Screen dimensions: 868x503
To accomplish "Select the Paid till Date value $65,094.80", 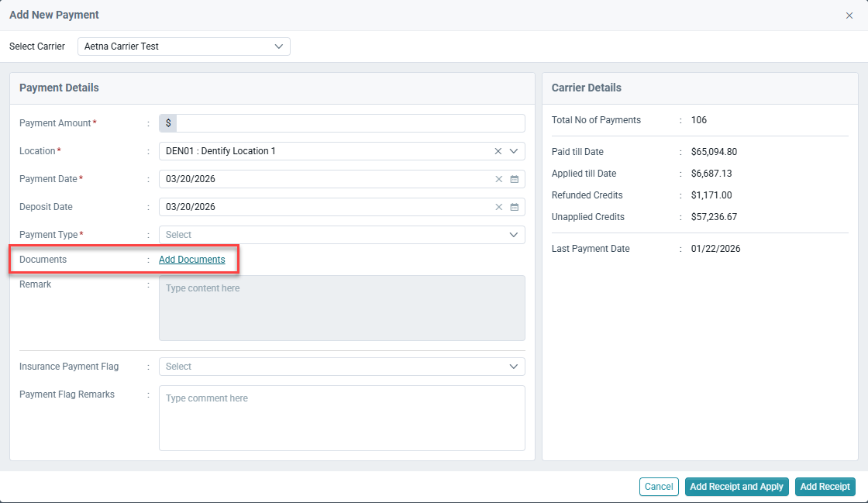I will (x=714, y=152).
